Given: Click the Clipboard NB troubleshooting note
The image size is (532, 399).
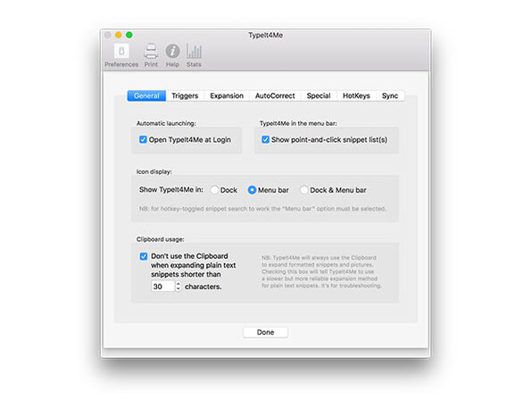Looking at the screenshot, I should pos(321,271).
